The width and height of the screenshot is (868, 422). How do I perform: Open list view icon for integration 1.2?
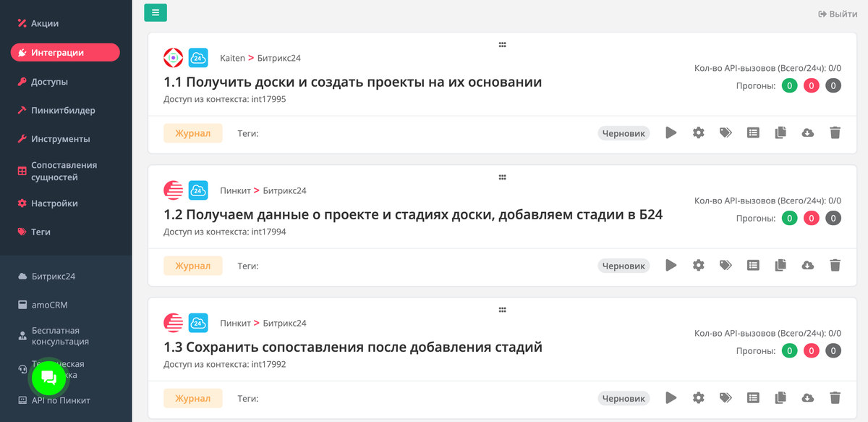click(753, 265)
